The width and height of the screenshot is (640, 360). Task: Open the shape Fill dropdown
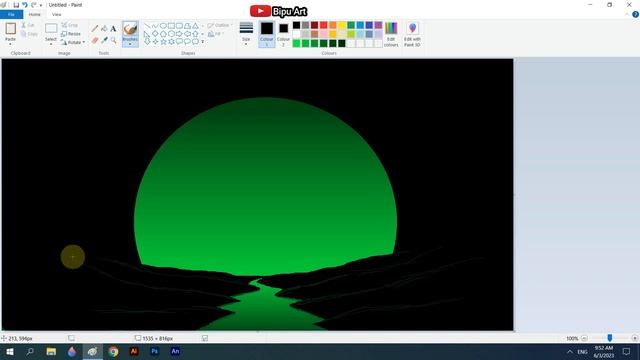click(216, 34)
